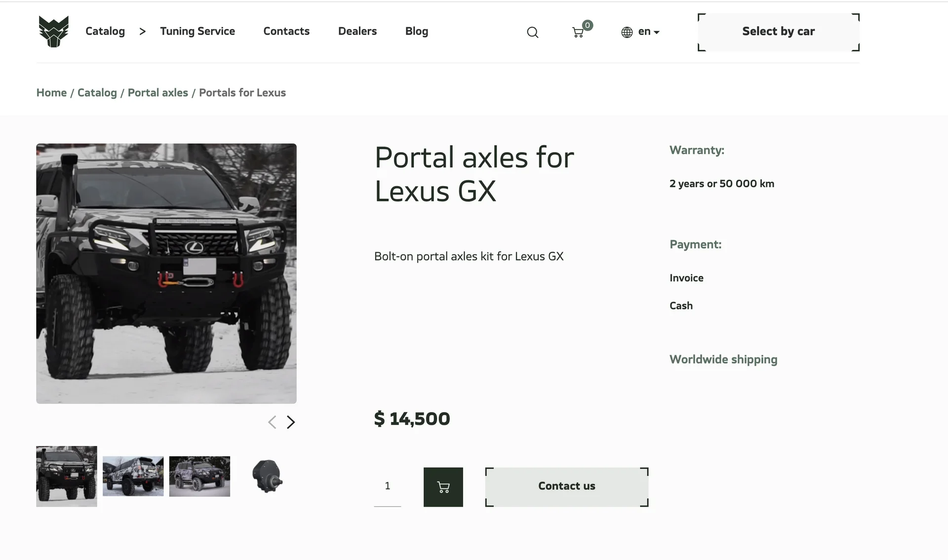Open the 'en' language dropdown
948x560 pixels.
[x=649, y=32]
